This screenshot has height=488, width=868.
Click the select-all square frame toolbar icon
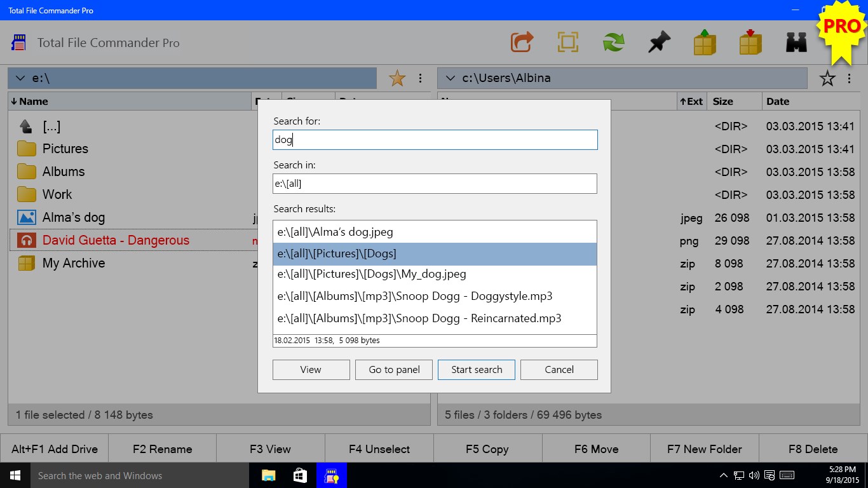point(567,43)
